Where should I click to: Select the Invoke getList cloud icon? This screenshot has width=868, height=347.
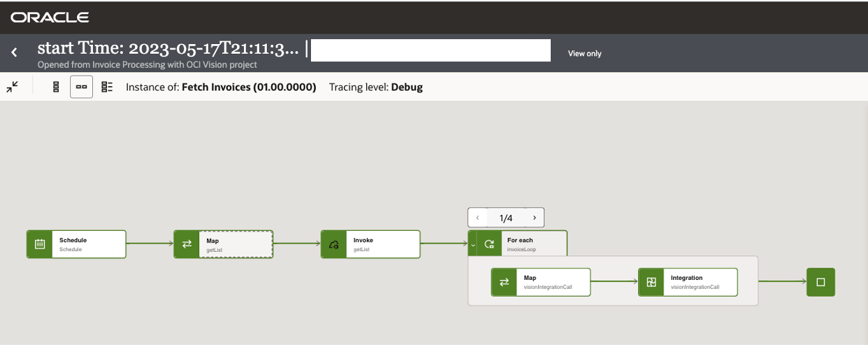pyautogui.click(x=334, y=244)
